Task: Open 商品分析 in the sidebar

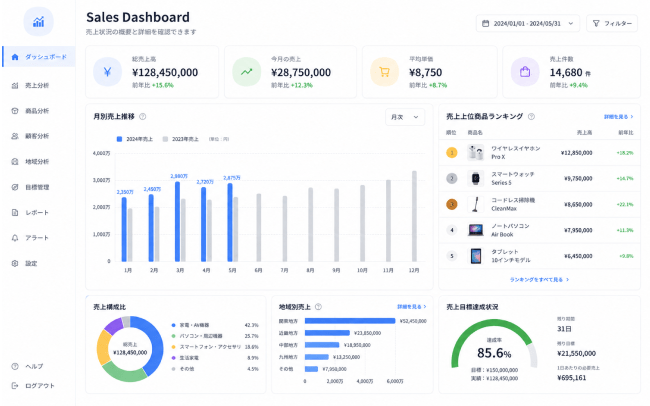Action: coord(39,111)
